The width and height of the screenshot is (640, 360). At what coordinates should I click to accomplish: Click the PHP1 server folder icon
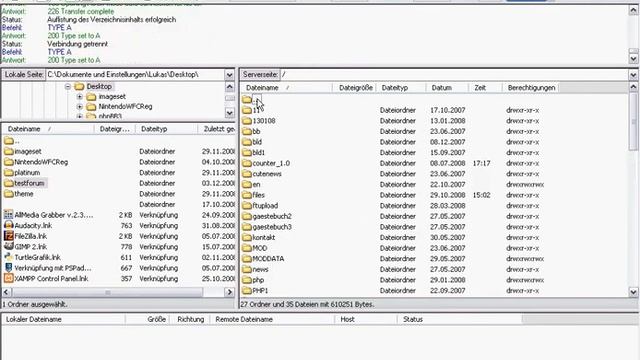247,291
